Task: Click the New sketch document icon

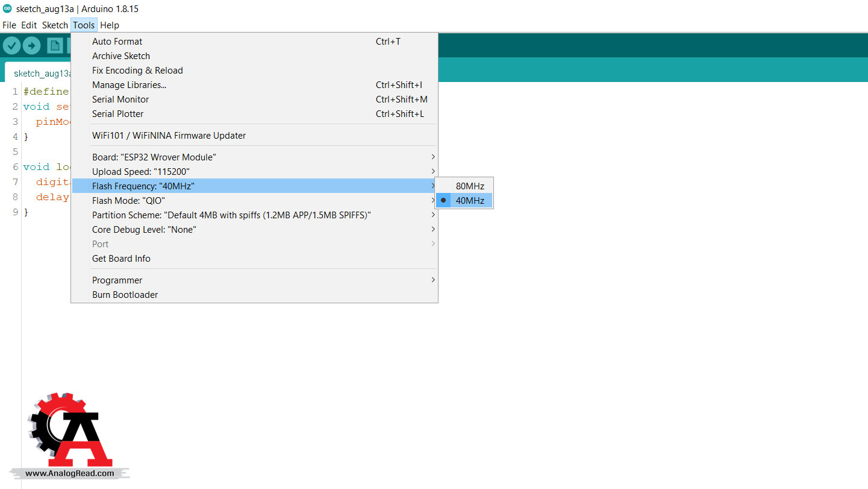Action: tap(55, 46)
